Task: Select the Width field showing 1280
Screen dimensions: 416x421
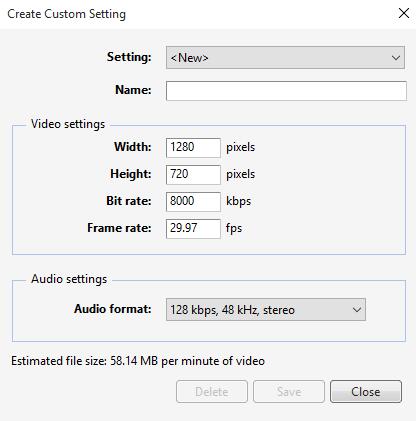Action: 193,148
